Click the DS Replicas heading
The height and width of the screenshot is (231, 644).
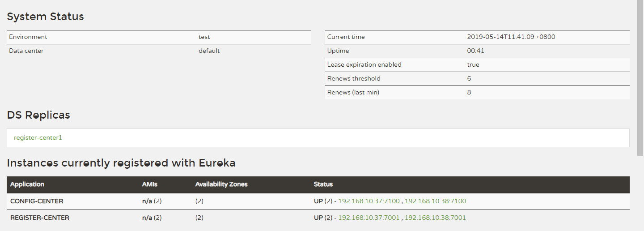coord(38,115)
